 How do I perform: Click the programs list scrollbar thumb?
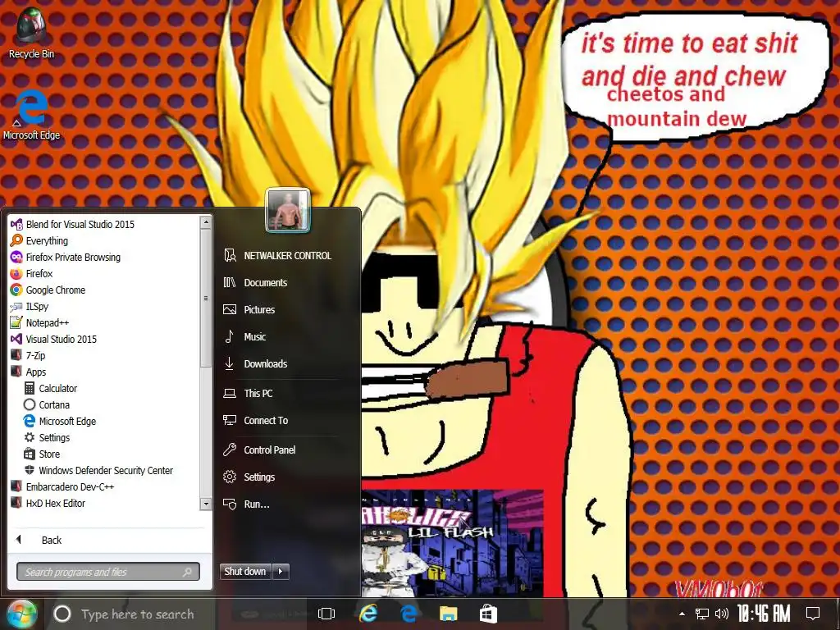point(206,299)
